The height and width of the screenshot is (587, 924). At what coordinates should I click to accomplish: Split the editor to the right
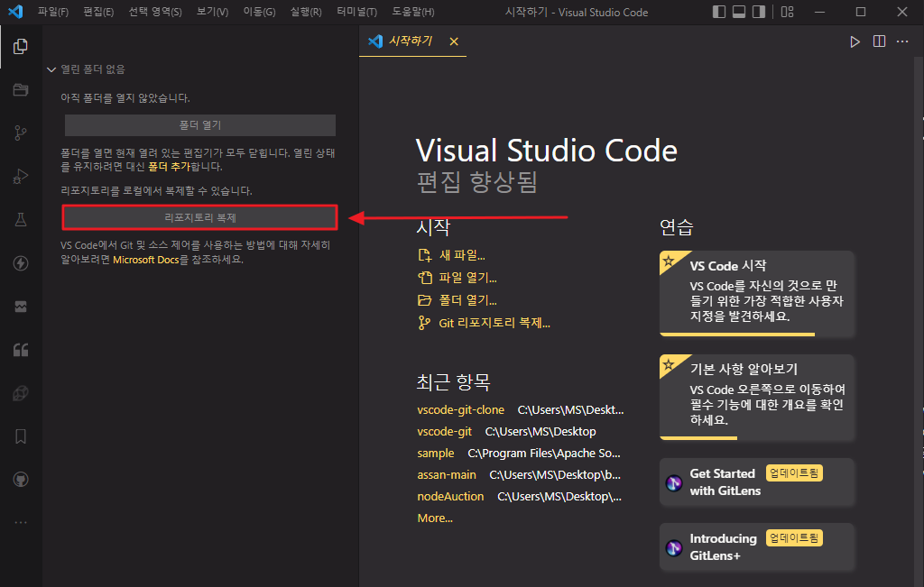click(x=879, y=41)
